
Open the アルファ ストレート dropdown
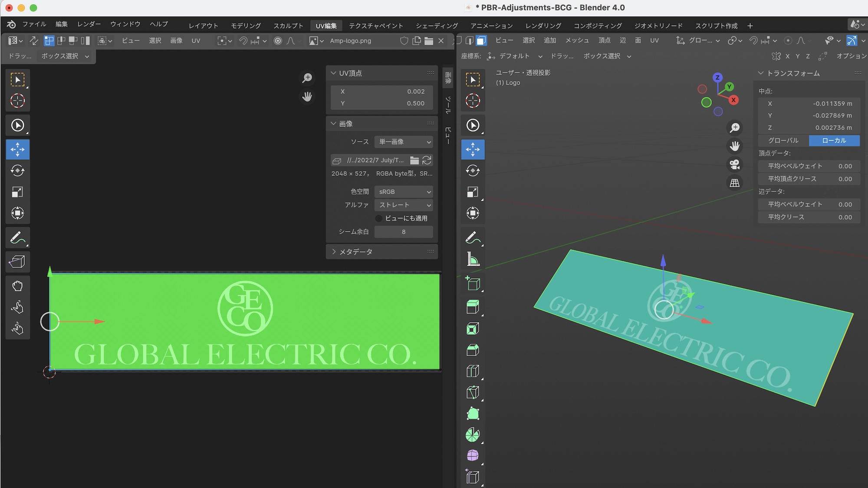(x=404, y=205)
